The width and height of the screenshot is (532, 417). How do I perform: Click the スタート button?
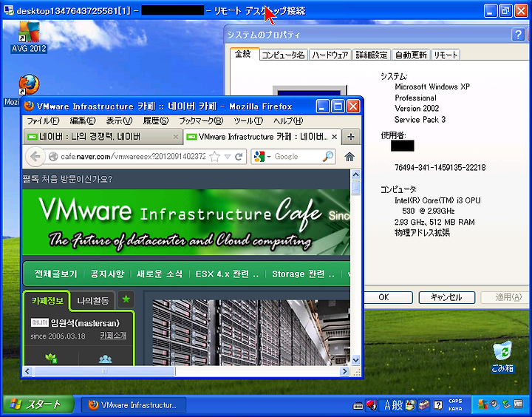pyautogui.click(x=38, y=404)
